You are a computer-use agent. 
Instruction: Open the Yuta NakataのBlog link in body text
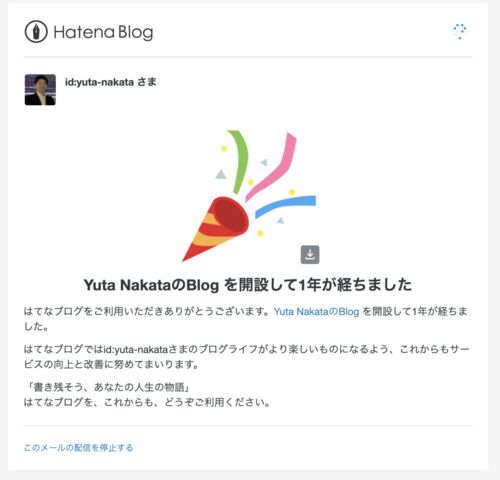[x=316, y=312]
